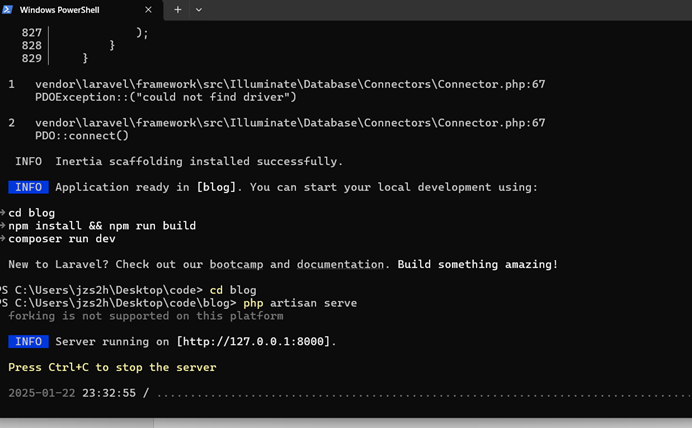The image size is (692, 428).
Task: Click the http://127.0.0.1:8000 server address
Action: pyautogui.click(x=253, y=342)
